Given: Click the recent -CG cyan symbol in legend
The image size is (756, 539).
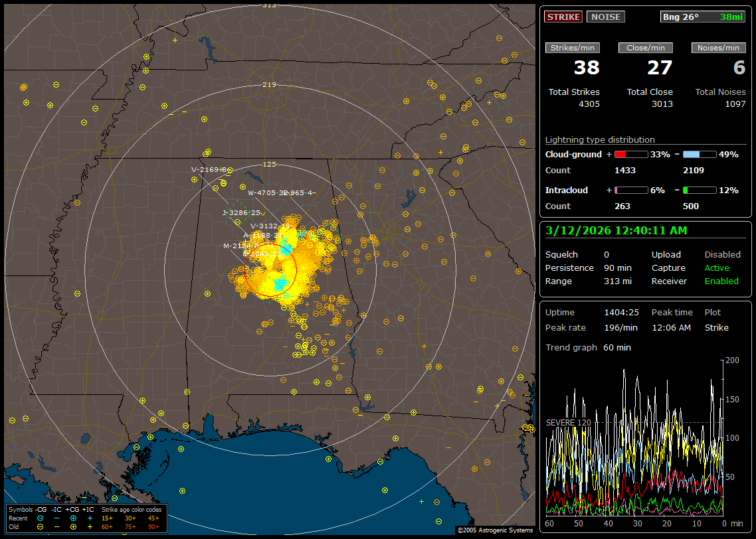Looking at the screenshot, I should tap(41, 518).
